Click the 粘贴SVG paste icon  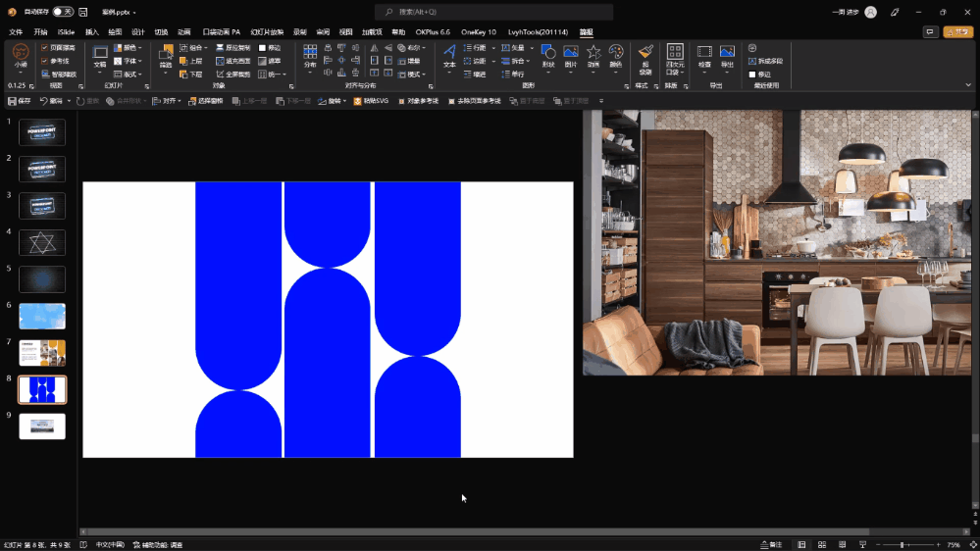click(x=357, y=101)
